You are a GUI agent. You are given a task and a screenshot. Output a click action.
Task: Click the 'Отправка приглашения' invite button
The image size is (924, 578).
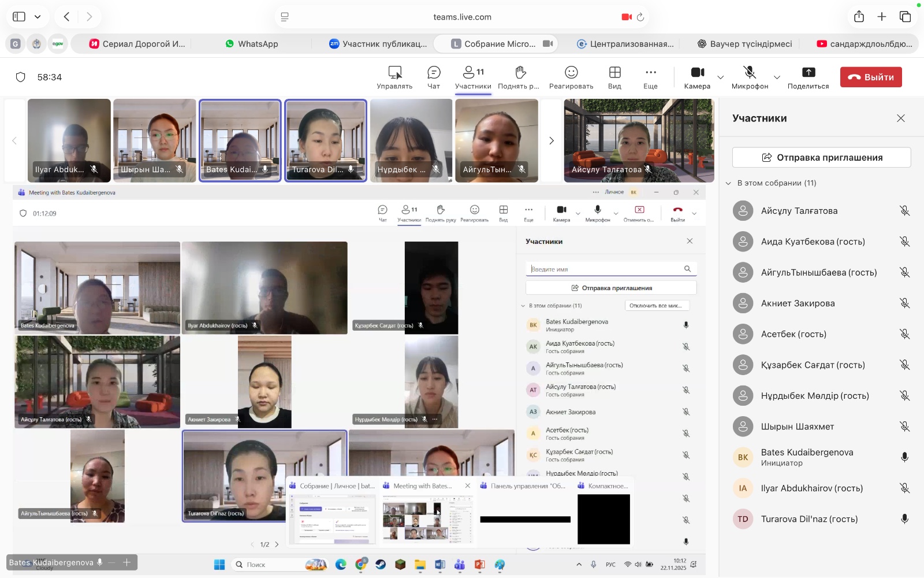(x=821, y=157)
